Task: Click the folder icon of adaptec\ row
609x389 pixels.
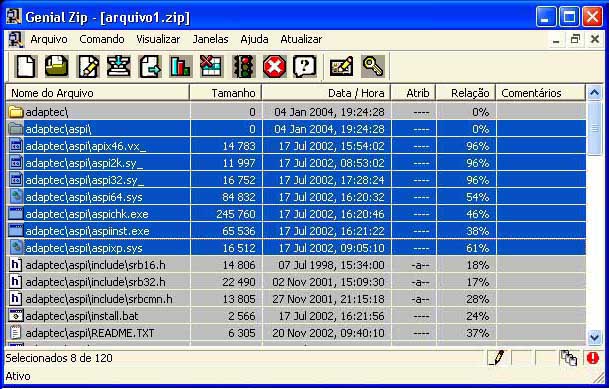Action: pyautogui.click(x=16, y=112)
